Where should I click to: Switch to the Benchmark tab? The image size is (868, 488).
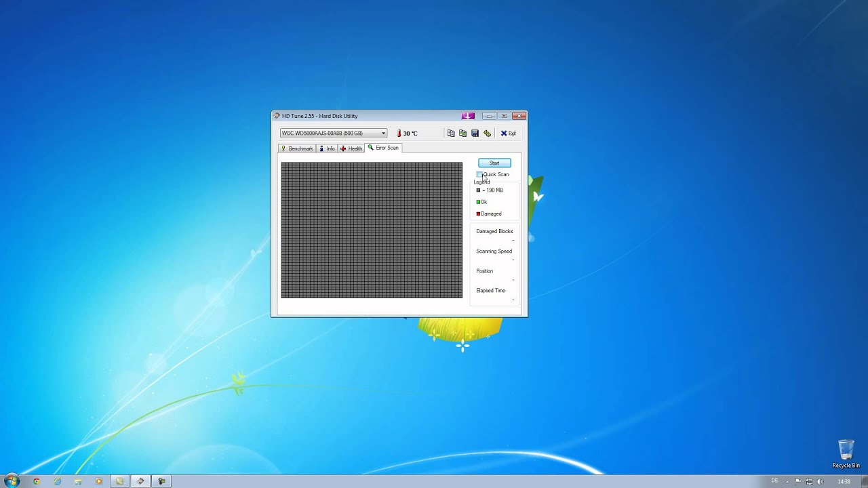coord(297,148)
